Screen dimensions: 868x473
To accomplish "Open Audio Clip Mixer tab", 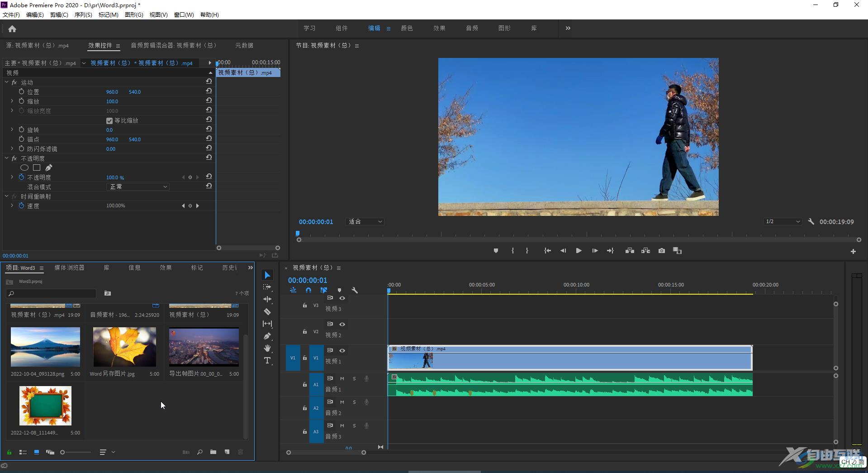I will (x=174, y=45).
